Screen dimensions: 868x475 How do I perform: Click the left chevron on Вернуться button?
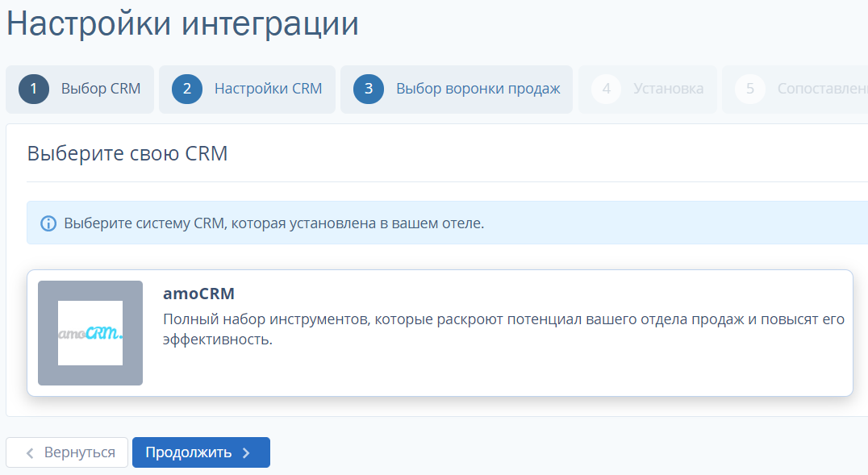click(30, 453)
